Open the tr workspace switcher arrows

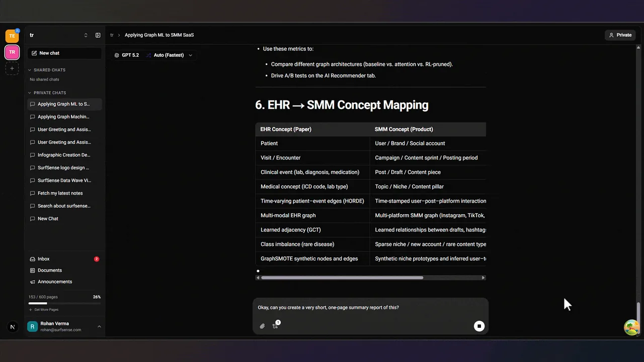click(86, 35)
